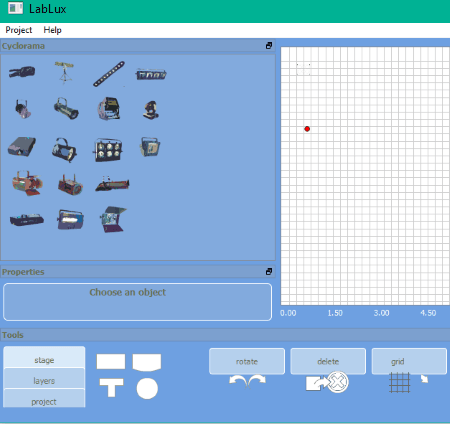450x424 pixels.
Task: Click the 4.50 ruler label
Action: [428, 313]
